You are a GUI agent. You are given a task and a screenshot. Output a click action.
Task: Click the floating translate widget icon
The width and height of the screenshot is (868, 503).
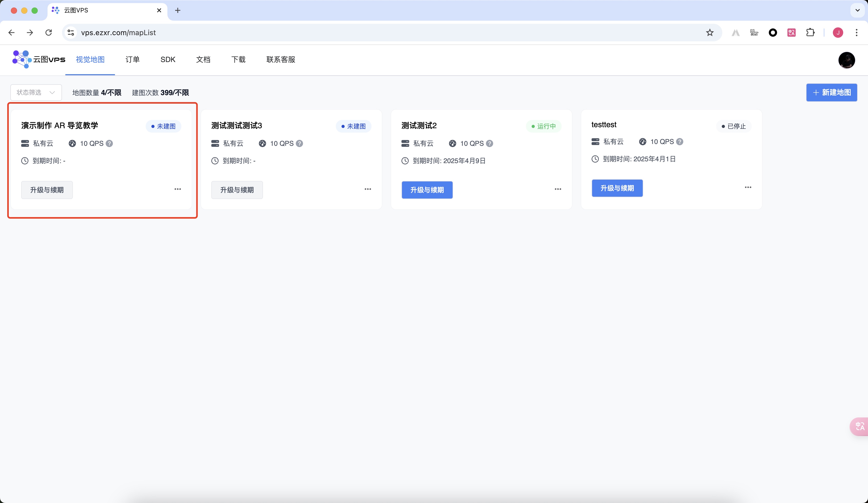[x=860, y=426]
